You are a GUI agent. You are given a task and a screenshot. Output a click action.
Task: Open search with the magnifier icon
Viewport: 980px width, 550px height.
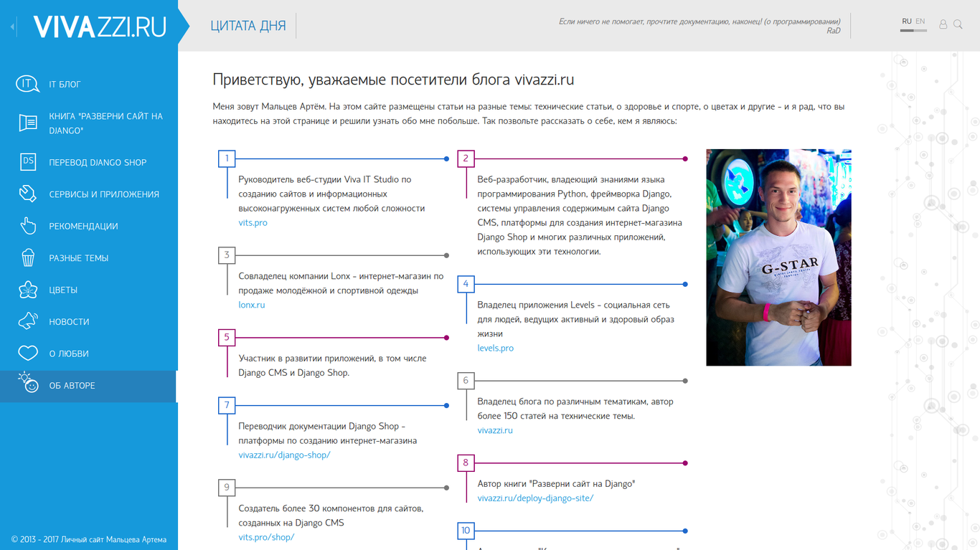[958, 24]
